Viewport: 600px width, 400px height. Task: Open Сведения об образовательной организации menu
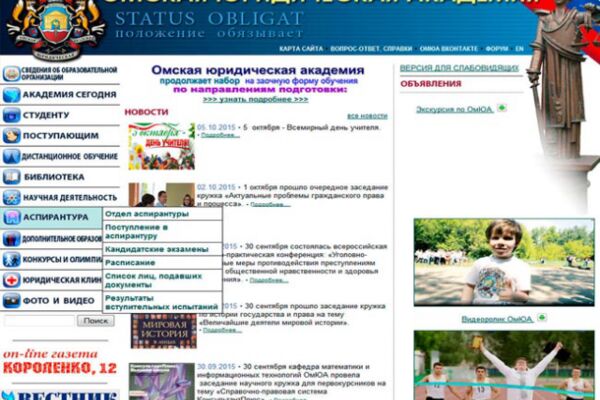coord(68,73)
